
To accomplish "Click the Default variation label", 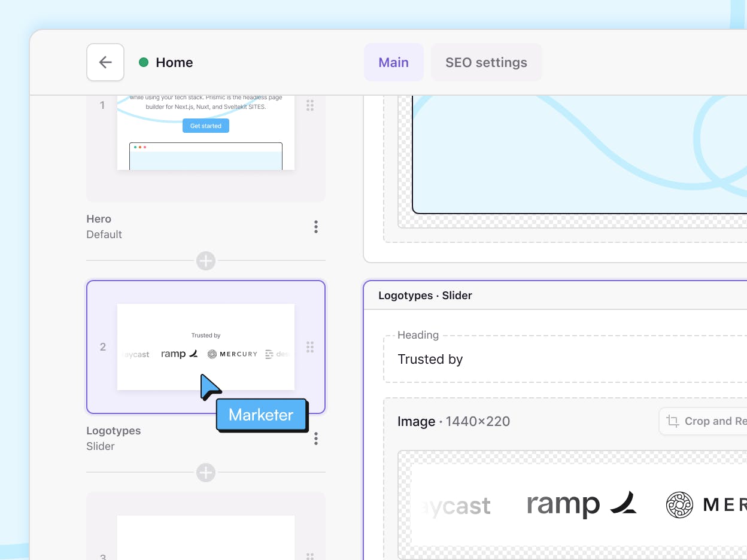I will point(104,235).
